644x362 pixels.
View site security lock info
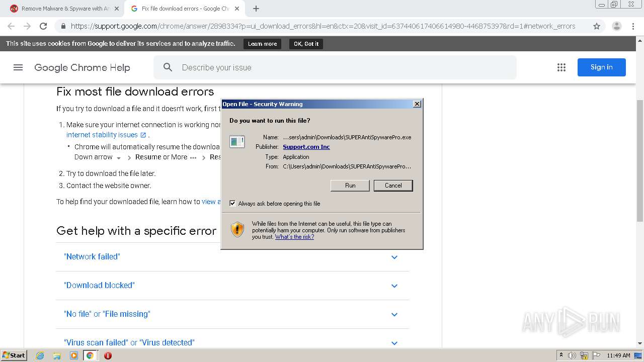tap(63, 26)
